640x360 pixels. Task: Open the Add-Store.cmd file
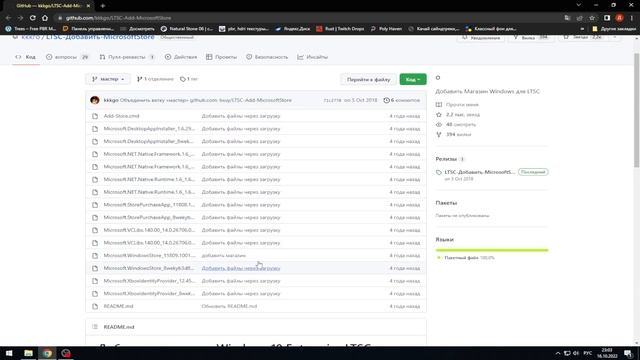[x=121, y=116]
